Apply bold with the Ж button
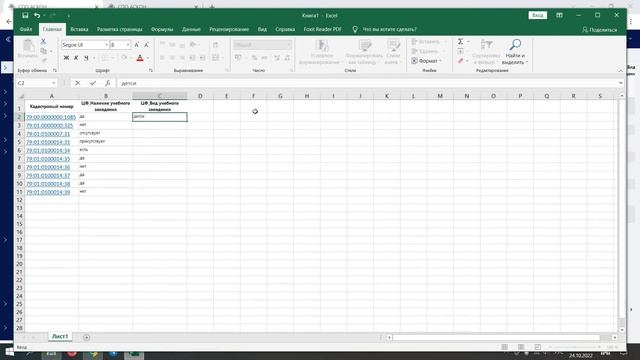The width and height of the screenshot is (640, 360). click(66, 58)
